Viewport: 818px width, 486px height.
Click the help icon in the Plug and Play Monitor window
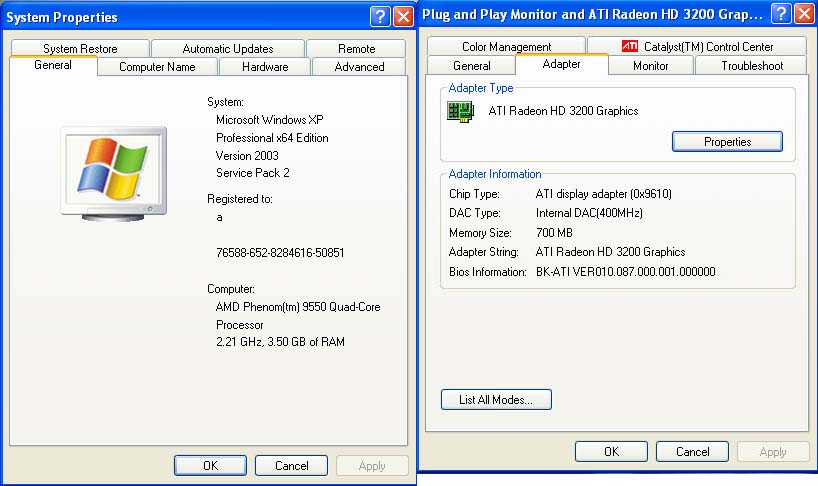tap(781, 14)
